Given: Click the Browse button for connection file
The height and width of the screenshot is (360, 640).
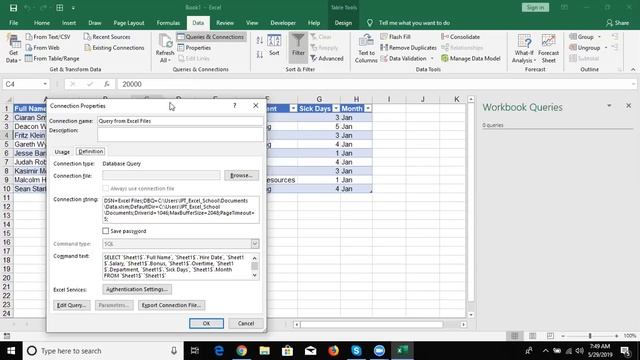Looking at the screenshot, I should tap(241, 175).
